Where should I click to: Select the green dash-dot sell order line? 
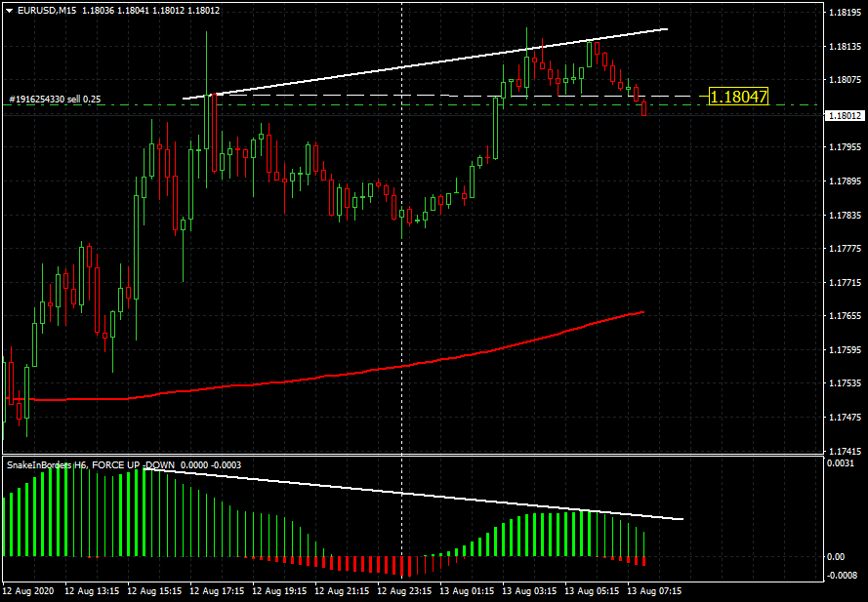point(412,104)
